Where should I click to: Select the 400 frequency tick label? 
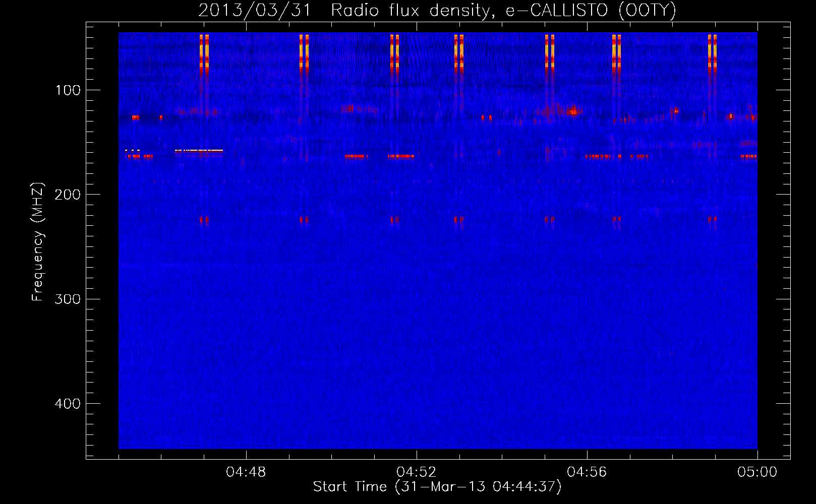68,404
